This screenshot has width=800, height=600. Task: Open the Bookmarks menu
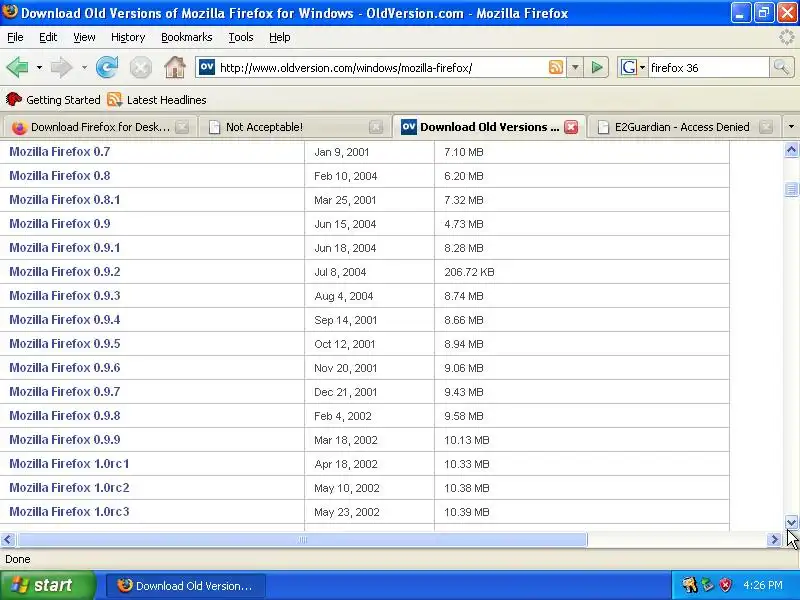[187, 37]
